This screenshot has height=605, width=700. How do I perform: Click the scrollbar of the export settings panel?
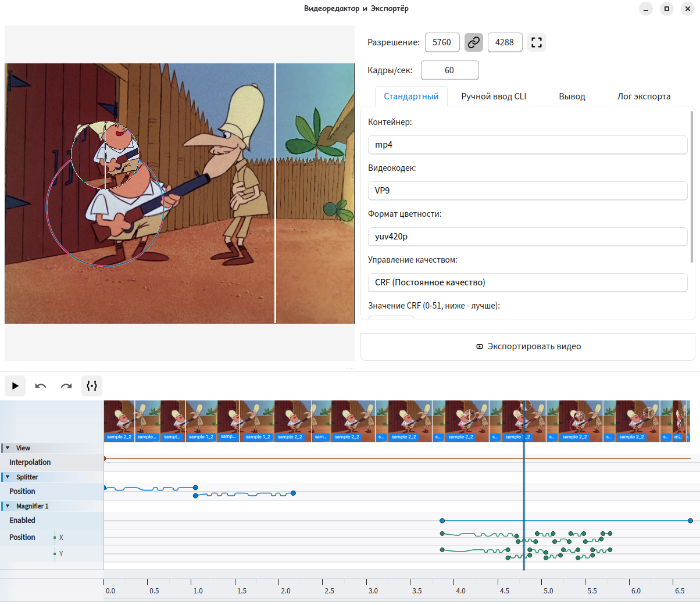(691, 186)
